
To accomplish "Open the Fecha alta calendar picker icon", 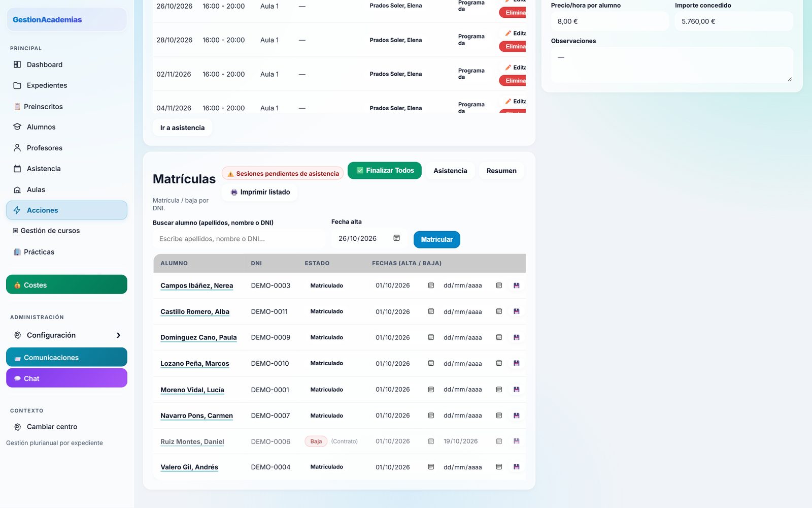I will [397, 238].
